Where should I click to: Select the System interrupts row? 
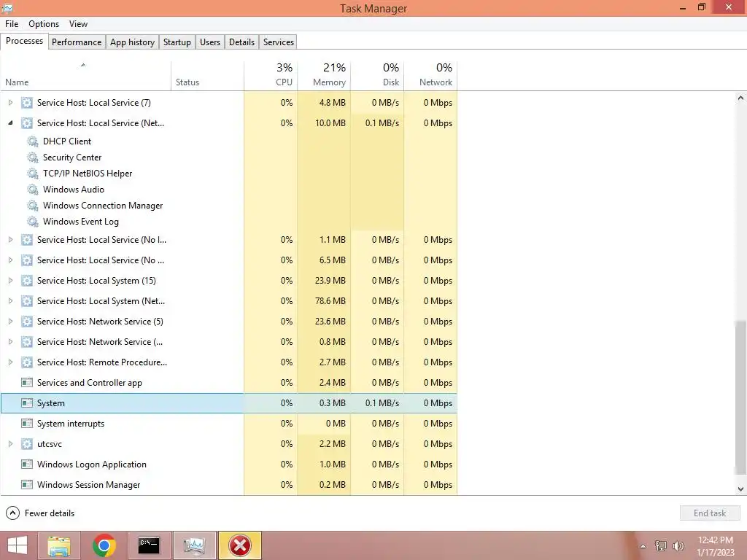(228, 424)
